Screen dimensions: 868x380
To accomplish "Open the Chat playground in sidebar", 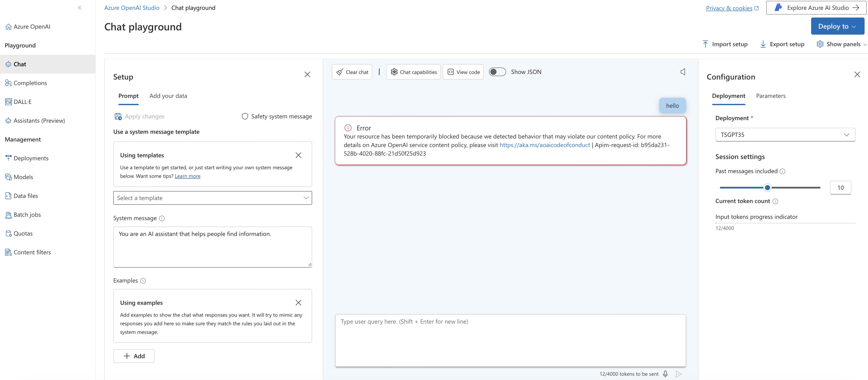I will [47, 64].
